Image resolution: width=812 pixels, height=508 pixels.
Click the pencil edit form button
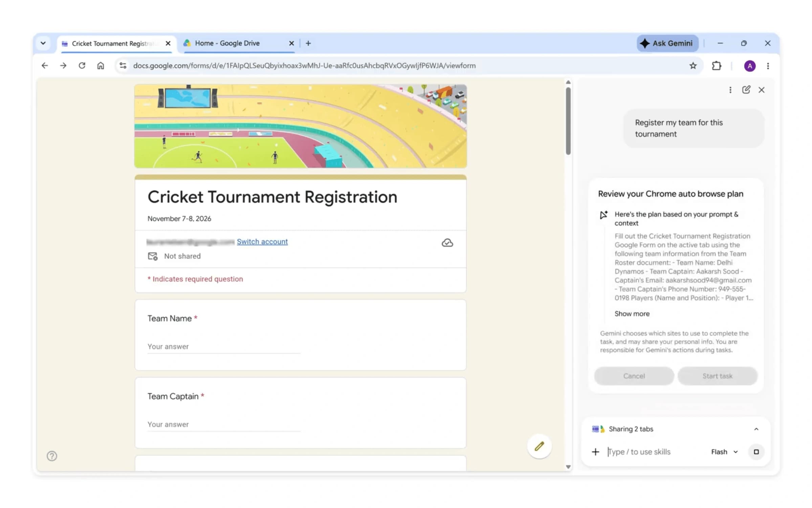click(x=539, y=446)
